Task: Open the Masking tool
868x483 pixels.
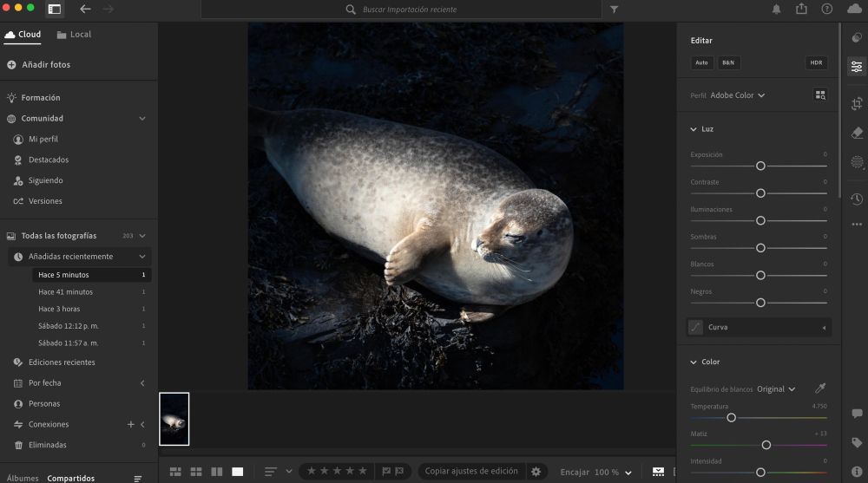Action: coord(857,162)
